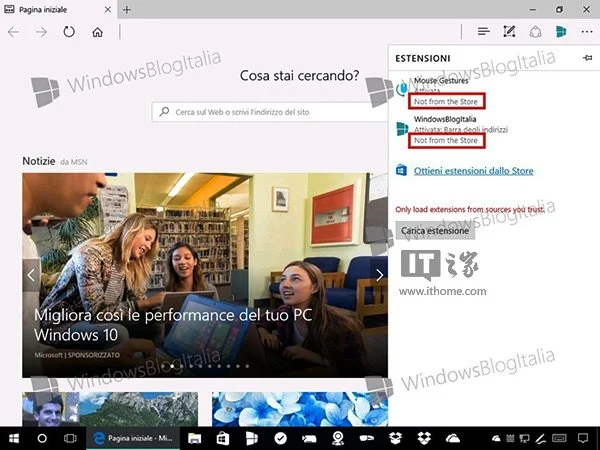
Task: Open a new tab with plus button
Action: (127, 10)
